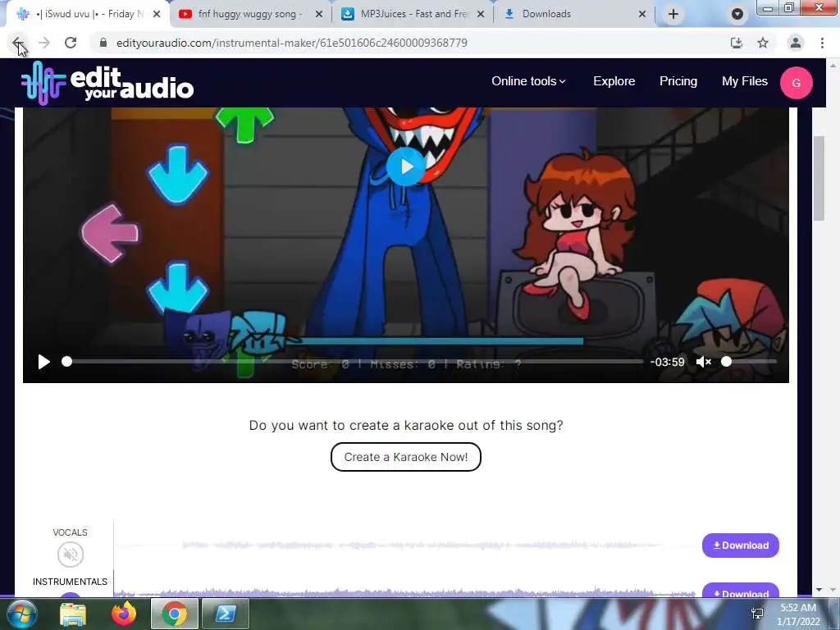Reload the current page
Screen dimensions: 840x630
click(x=71, y=43)
